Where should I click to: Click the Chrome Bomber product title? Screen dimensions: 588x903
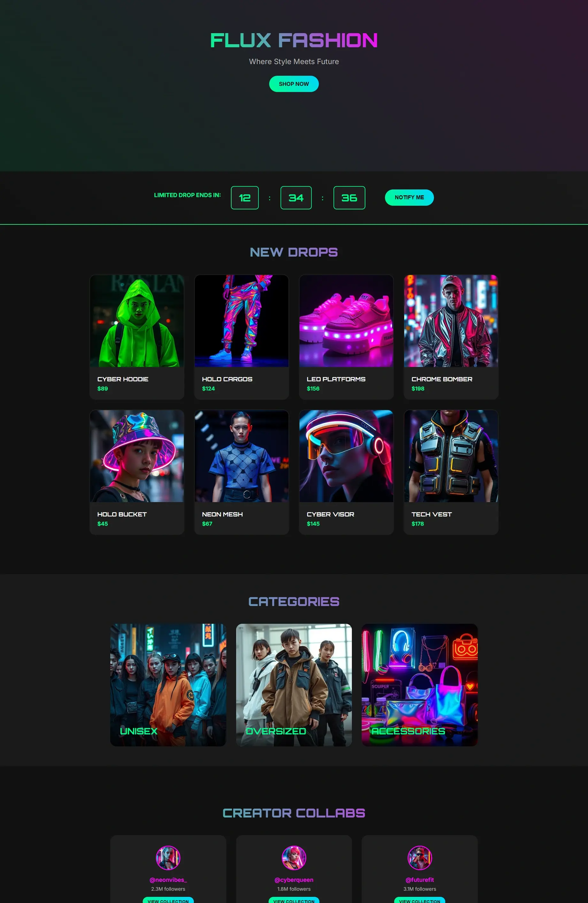(442, 379)
